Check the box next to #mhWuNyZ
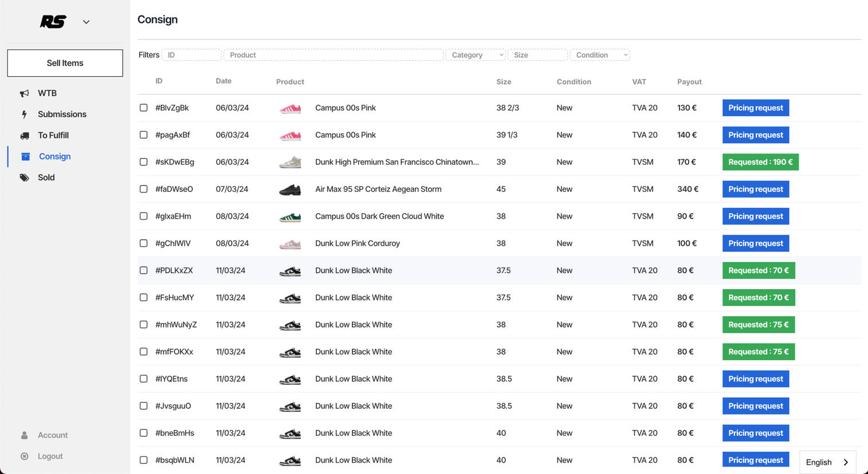Viewport: 868px width, 474px height. [x=143, y=325]
